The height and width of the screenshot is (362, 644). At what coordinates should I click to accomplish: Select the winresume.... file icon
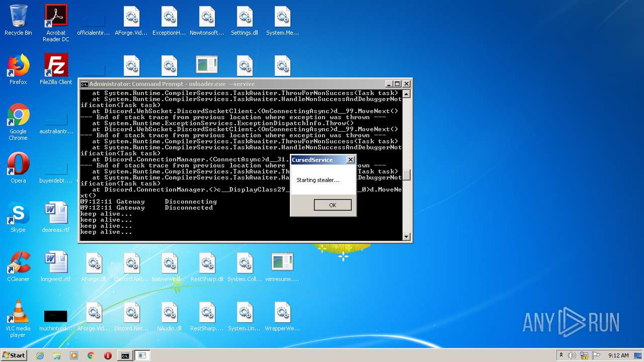pos(282,267)
